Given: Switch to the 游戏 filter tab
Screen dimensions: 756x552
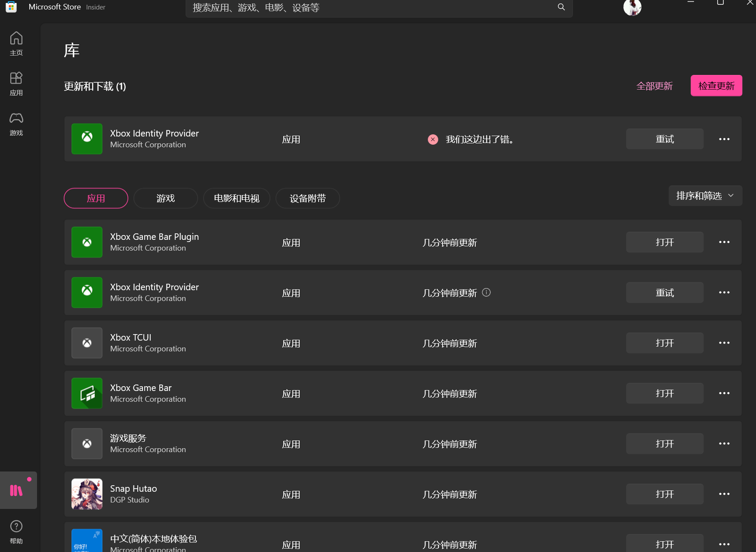Looking at the screenshot, I should click(x=166, y=198).
